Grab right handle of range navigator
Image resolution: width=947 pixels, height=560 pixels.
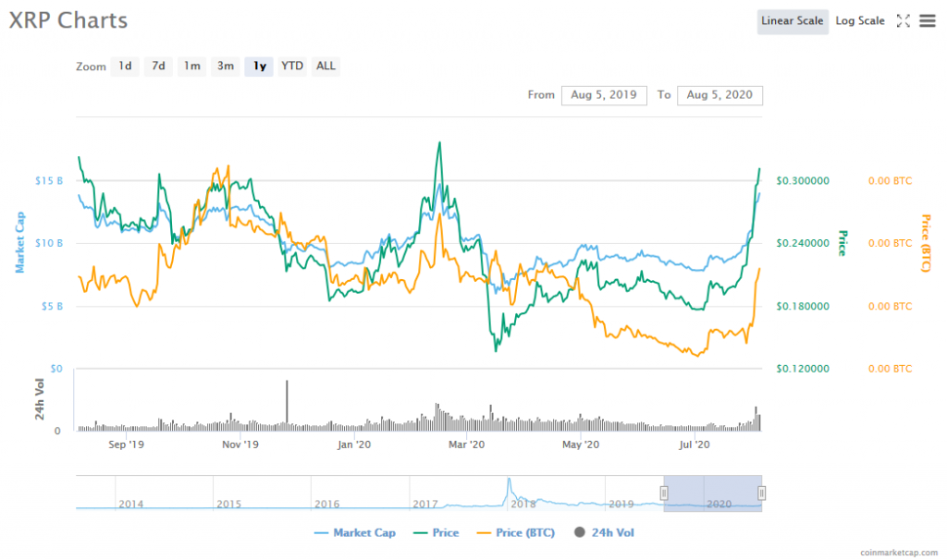click(762, 493)
